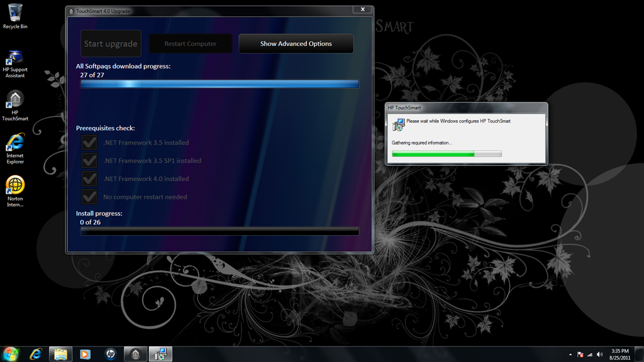Image resolution: width=644 pixels, height=362 pixels.
Task: Click the Start upgrade button
Action: click(x=111, y=43)
